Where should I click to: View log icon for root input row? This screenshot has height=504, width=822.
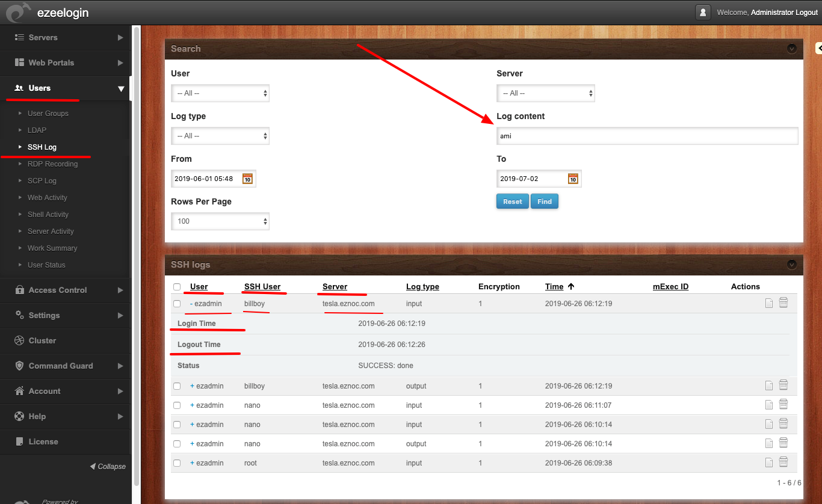[769, 463]
